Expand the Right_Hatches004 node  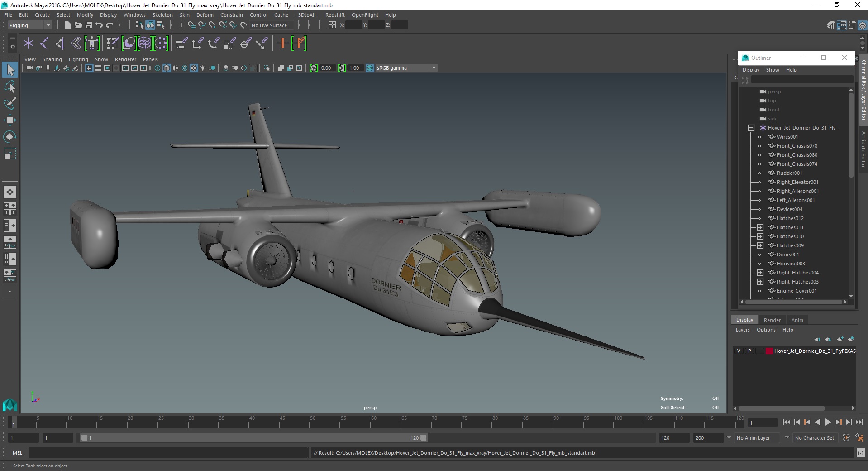point(760,273)
